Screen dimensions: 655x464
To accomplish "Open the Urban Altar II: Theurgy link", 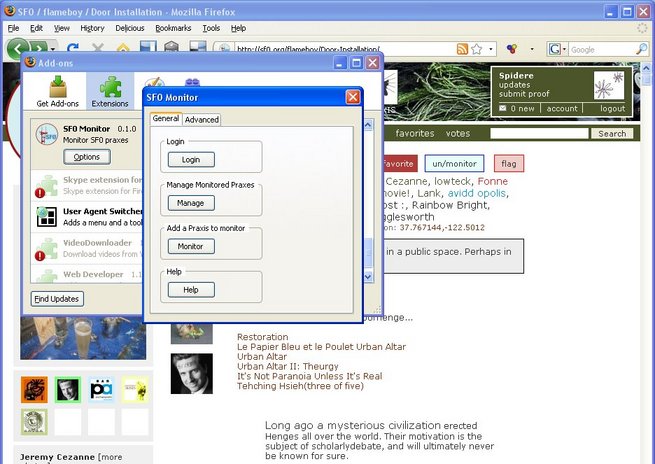I will point(288,366).
